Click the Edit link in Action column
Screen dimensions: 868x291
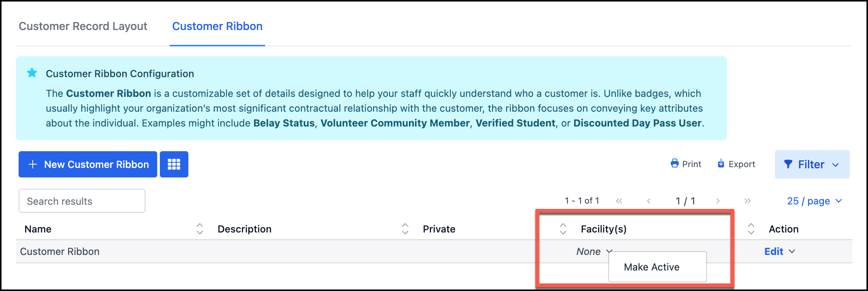[773, 251]
